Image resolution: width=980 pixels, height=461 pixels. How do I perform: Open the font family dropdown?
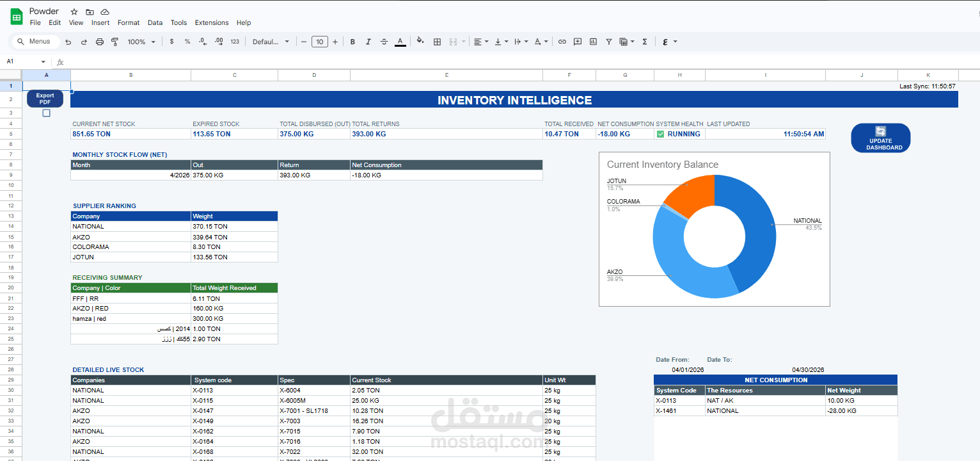click(271, 42)
